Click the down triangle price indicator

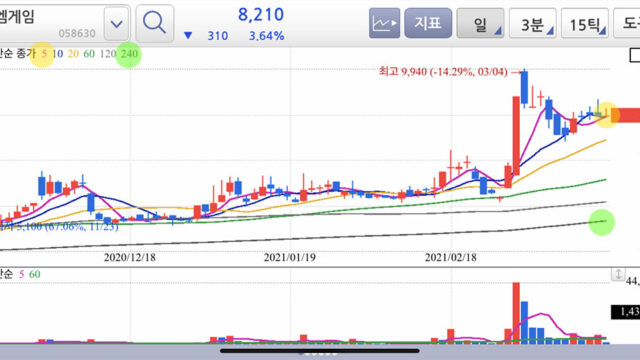click(188, 36)
